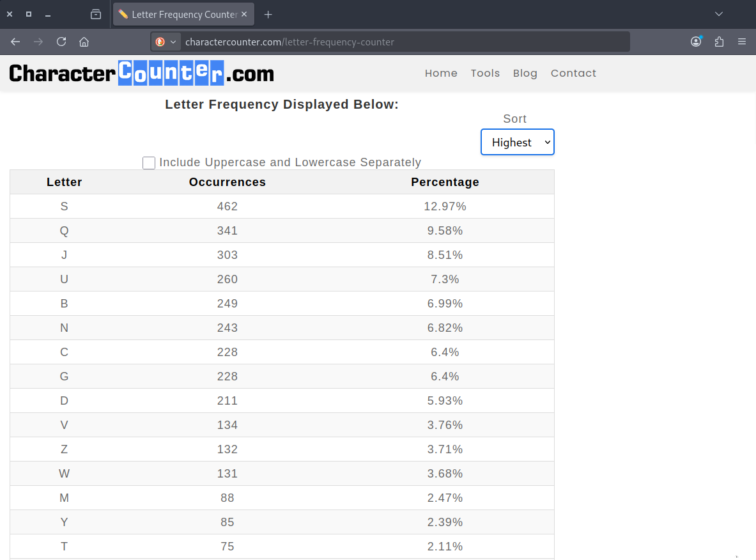Image resolution: width=756 pixels, height=560 pixels.
Task: Open the account profile icon
Action: point(696,42)
